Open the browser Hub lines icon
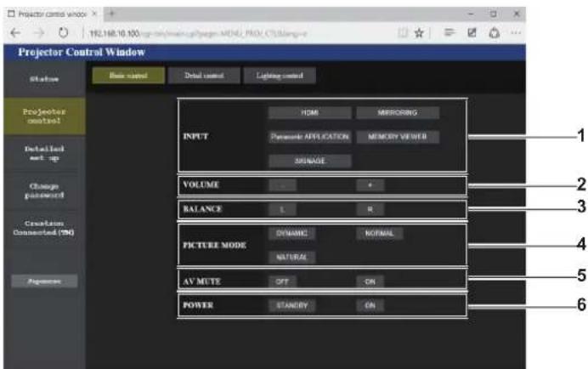This screenshot has width=588, height=369. pyautogui.click(x=449, y=32)
